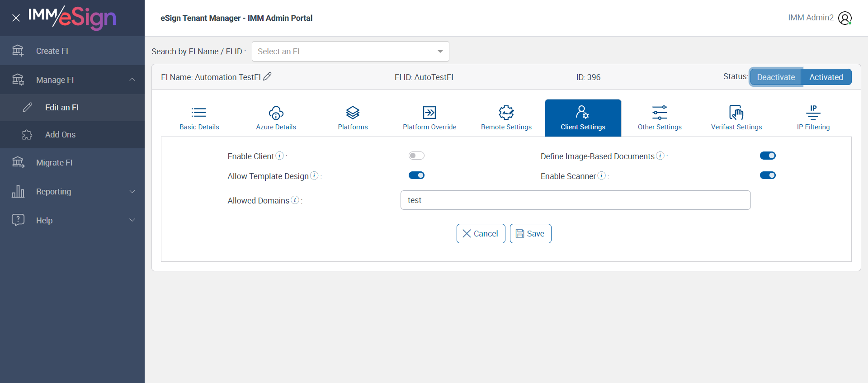Screen dimensions: 868x383
Task: Open the IP Filtering tab
Action: 813,118
